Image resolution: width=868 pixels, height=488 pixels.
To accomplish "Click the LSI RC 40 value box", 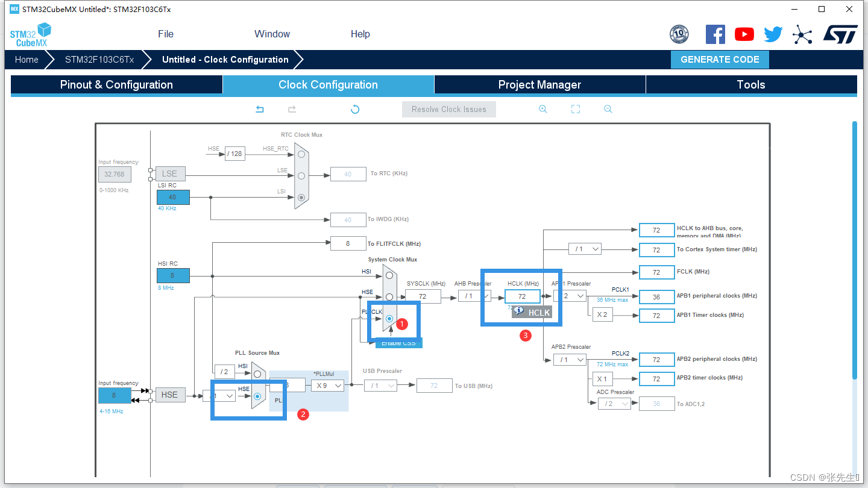I will pos(173,197).
